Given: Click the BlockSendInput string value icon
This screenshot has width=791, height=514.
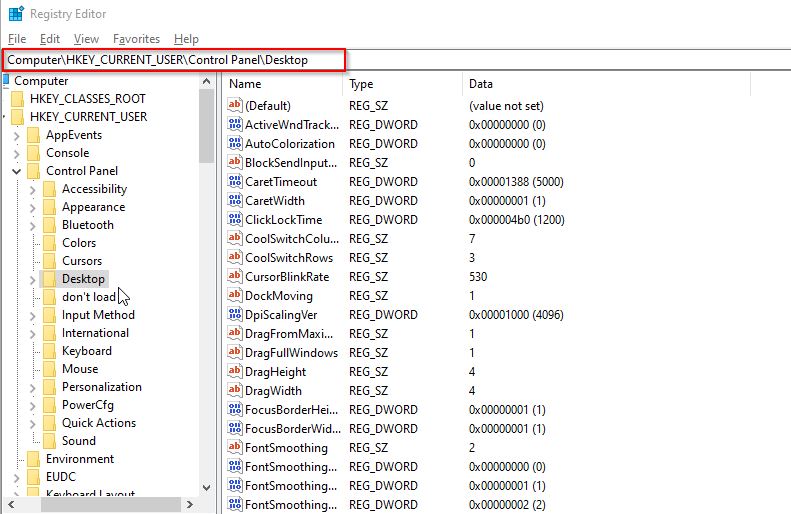Looking at the screenshot, I should (235, 162).
